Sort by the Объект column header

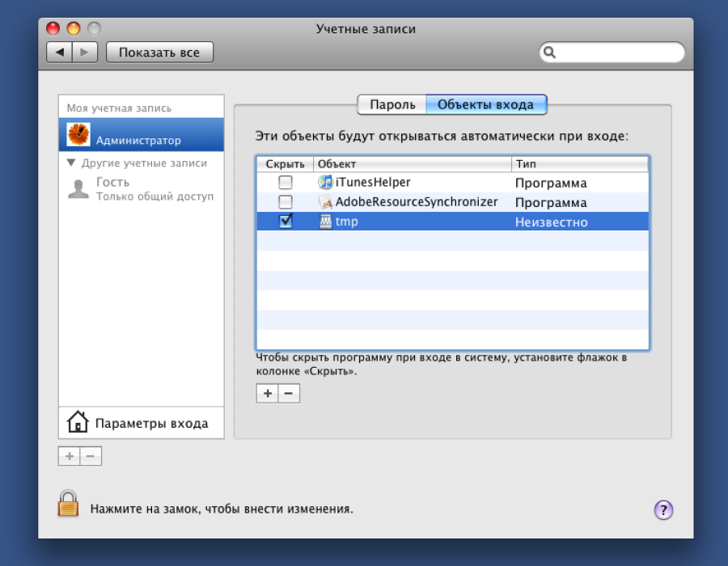[413, 164]
